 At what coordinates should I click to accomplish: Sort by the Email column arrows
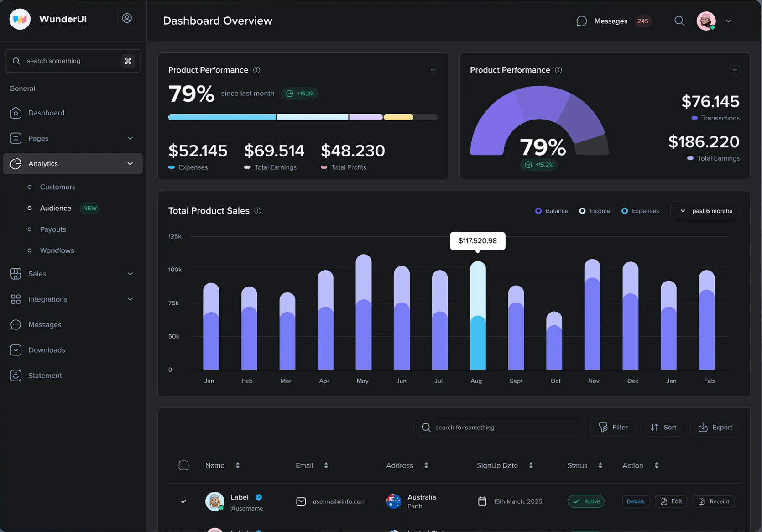coord(326,465)
